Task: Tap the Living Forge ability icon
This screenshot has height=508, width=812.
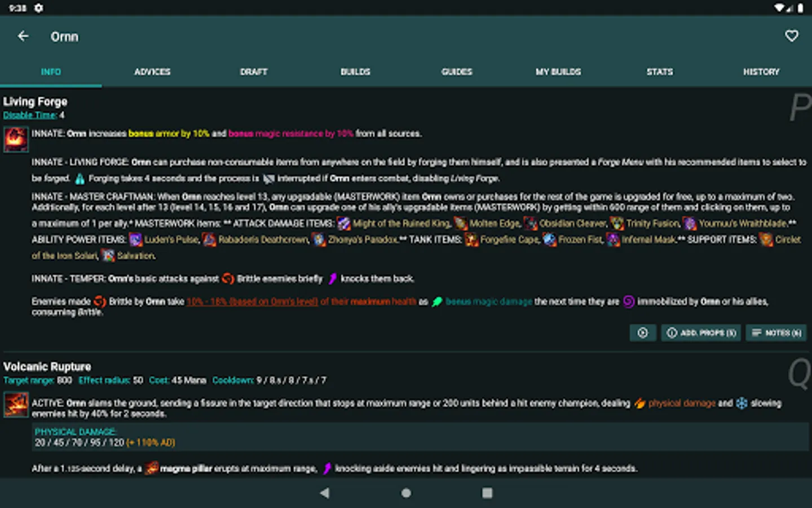Action: (16, 139)
